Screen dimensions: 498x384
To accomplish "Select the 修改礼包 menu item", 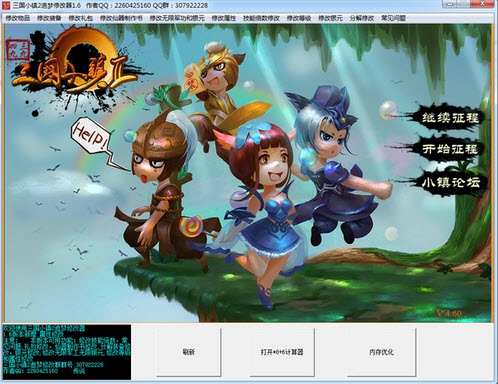I will [x=80, y=18].
